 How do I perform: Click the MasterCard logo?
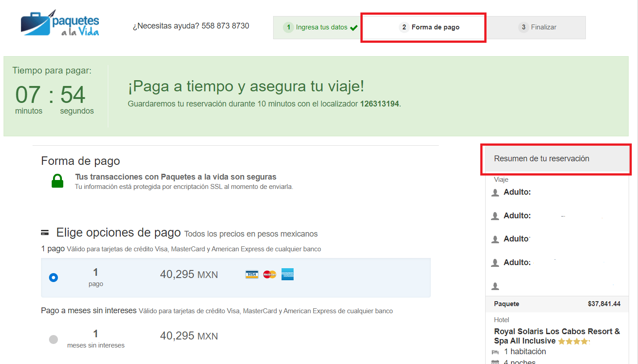270,274
